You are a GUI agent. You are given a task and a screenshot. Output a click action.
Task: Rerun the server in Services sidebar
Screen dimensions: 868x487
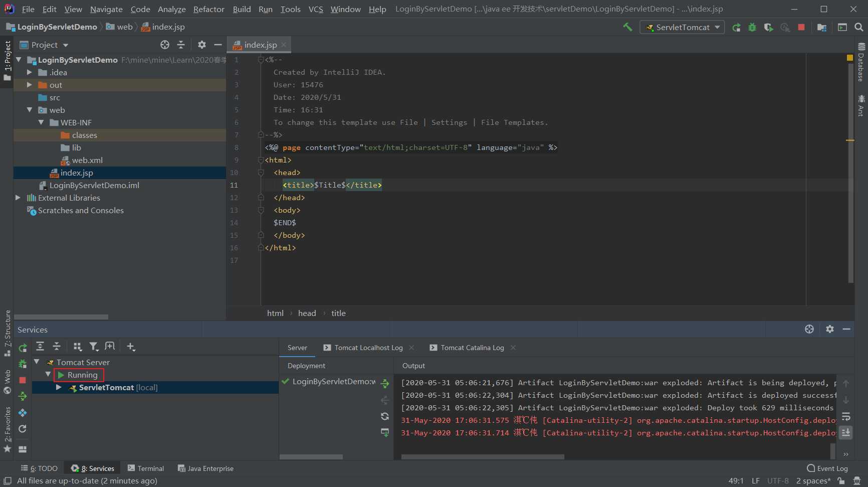(x=23, y=348)
